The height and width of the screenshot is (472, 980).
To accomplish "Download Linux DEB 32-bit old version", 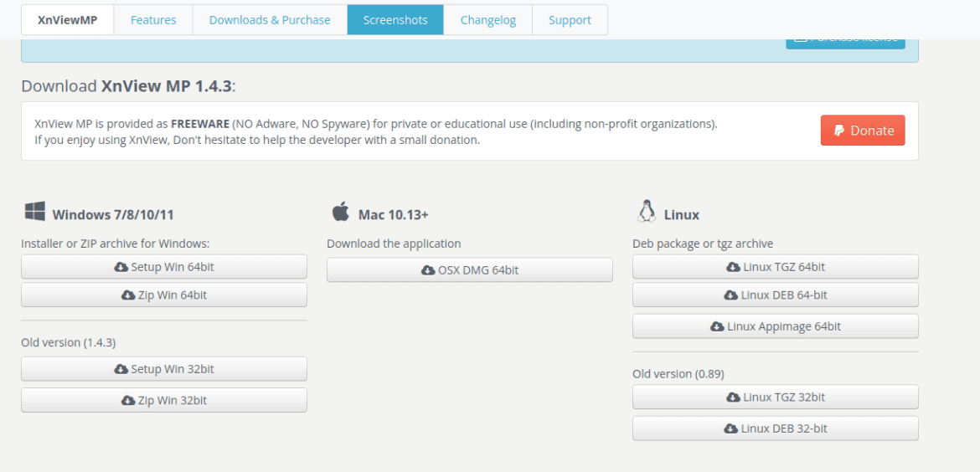I will pos(776,428).
